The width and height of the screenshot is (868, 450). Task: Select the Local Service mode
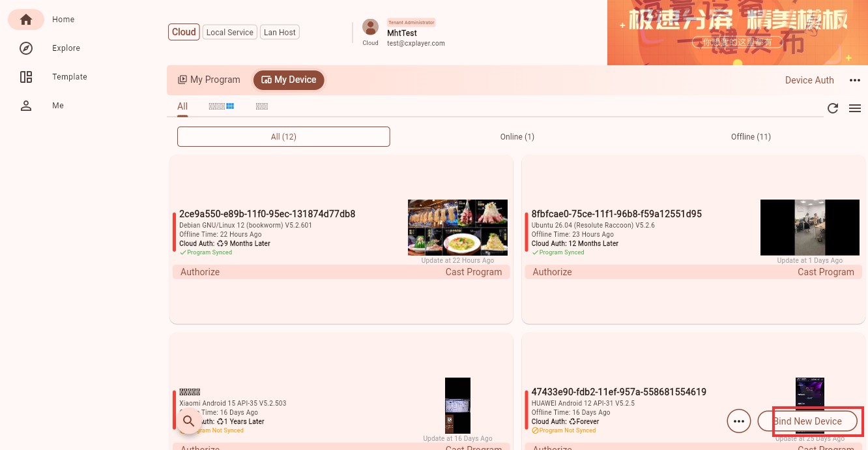tap(229, 32)
